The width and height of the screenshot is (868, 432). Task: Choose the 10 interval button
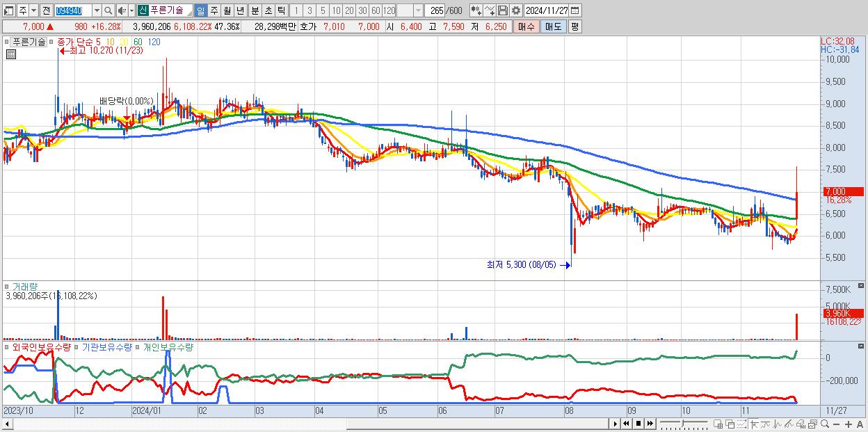click(x=336, y=10)
